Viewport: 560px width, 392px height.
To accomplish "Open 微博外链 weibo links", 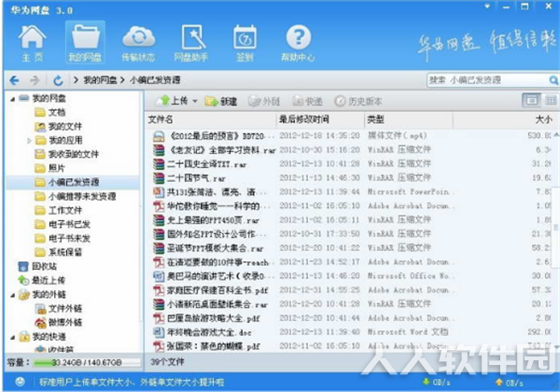I will 59,322.
